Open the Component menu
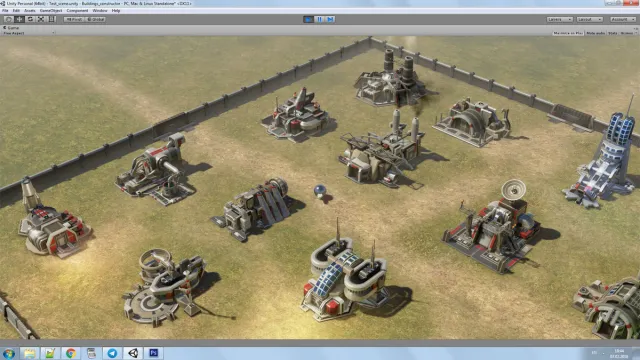 tap(77, 11)
